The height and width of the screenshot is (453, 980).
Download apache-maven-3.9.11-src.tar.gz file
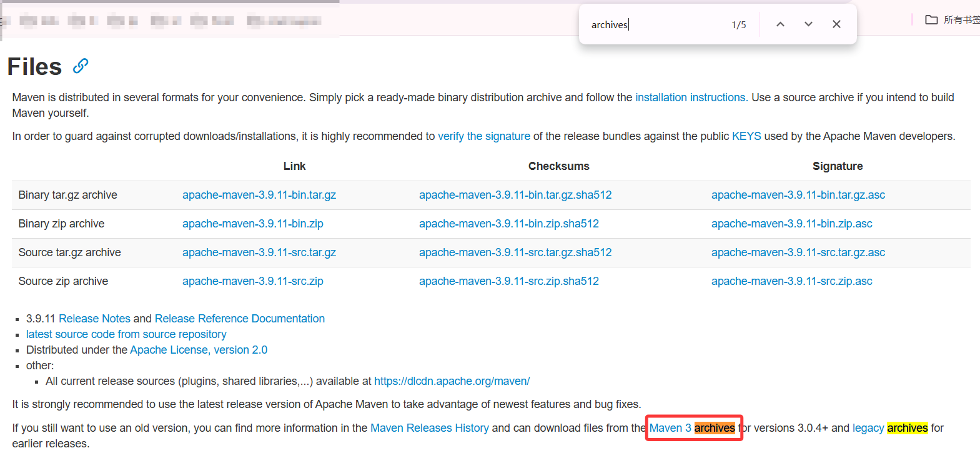click(259, 252)
